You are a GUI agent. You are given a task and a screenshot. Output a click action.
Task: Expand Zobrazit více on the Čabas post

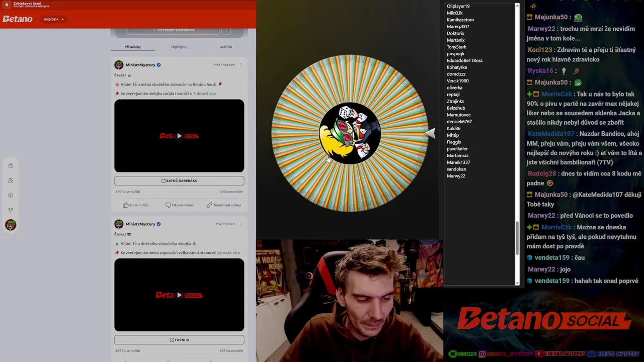click(x=228, y=253)
